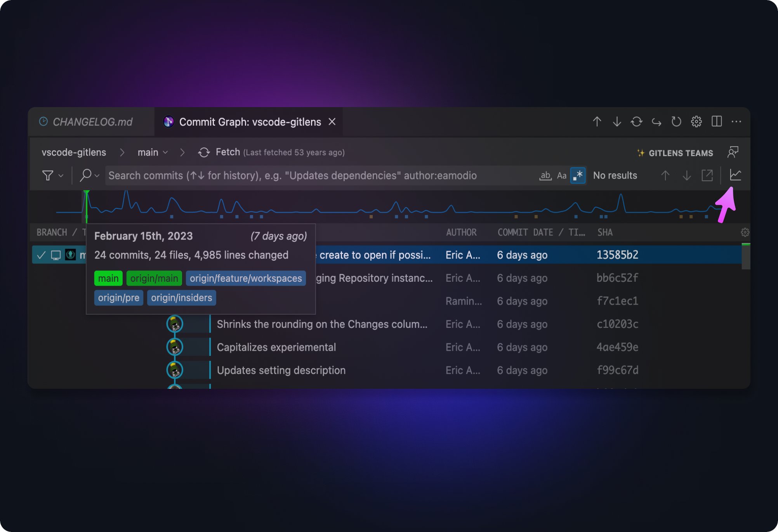This screenshot has width=778, height=532.
Task: Select the split editor icon
Action: [717, 122]
